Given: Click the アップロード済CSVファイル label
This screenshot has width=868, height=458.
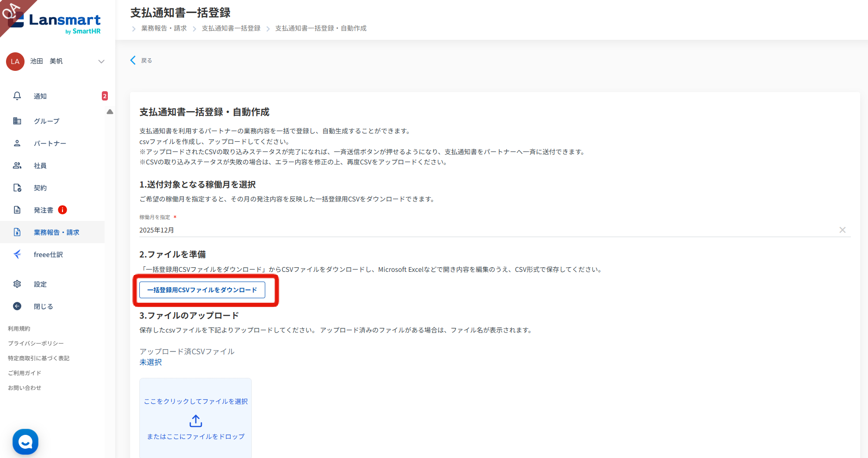Looking at the screenshot, I should pyautogui.click(x=187, y=351).
